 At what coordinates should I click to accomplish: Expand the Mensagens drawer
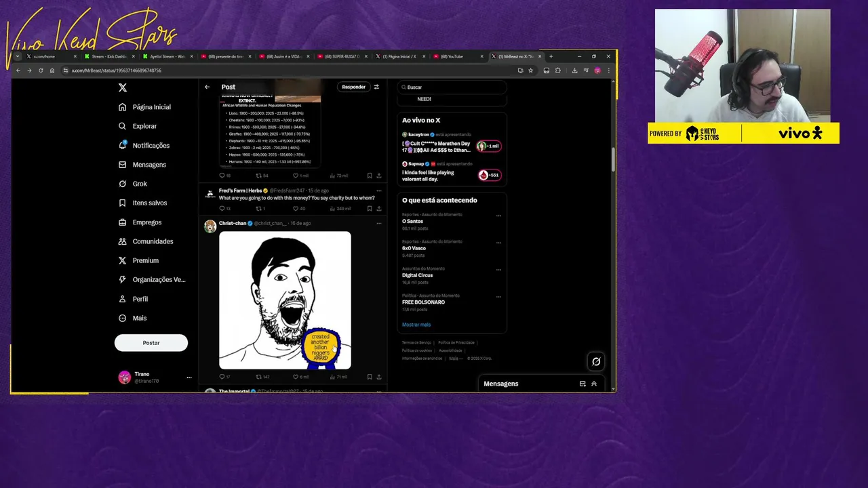click(x=594, y=384)
